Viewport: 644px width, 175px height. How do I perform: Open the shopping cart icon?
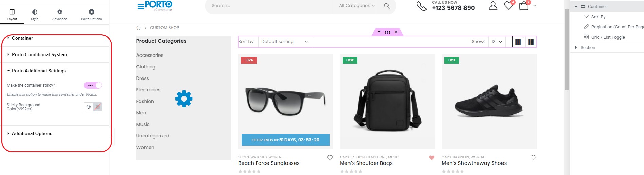click(524, 6)
